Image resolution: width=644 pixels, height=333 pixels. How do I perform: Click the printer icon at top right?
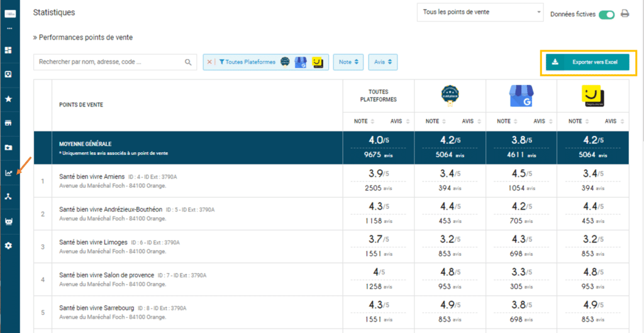625,14
